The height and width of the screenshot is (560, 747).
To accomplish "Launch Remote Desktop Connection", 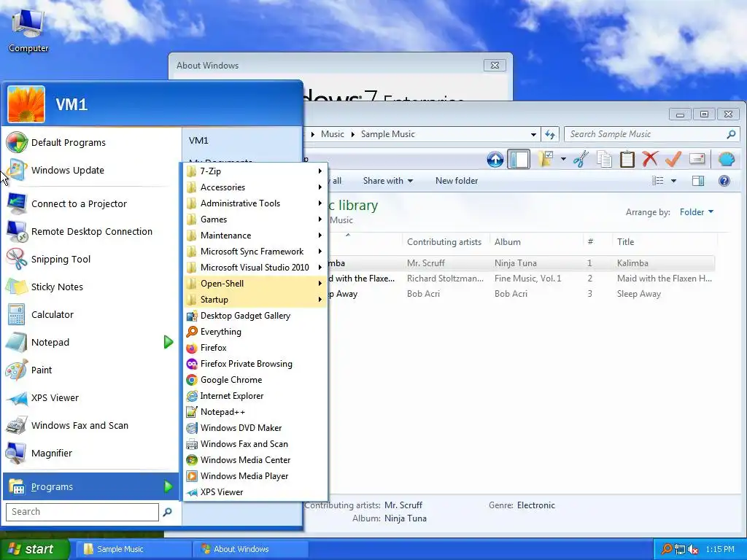I will click(90, 231).
